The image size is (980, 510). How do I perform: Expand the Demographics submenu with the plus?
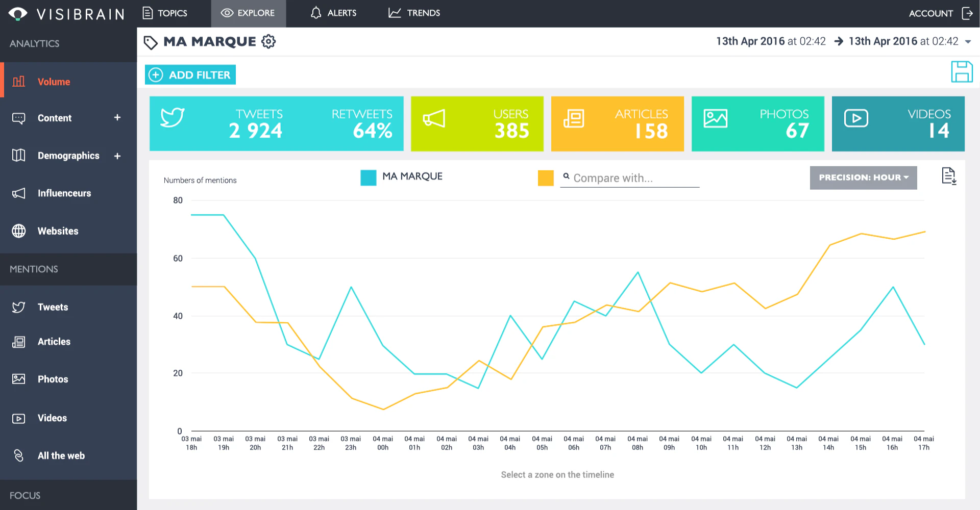point(117,156)
